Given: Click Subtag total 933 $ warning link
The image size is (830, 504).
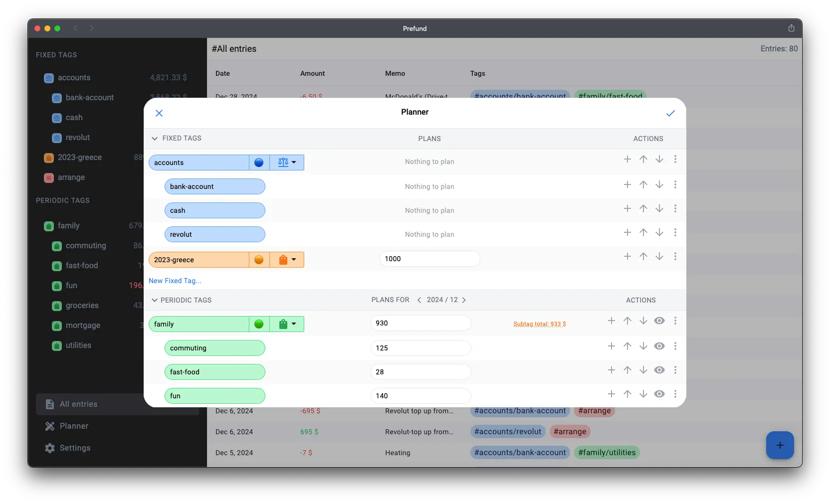Looking at the screenshot, I should click(x=540, y=324).
